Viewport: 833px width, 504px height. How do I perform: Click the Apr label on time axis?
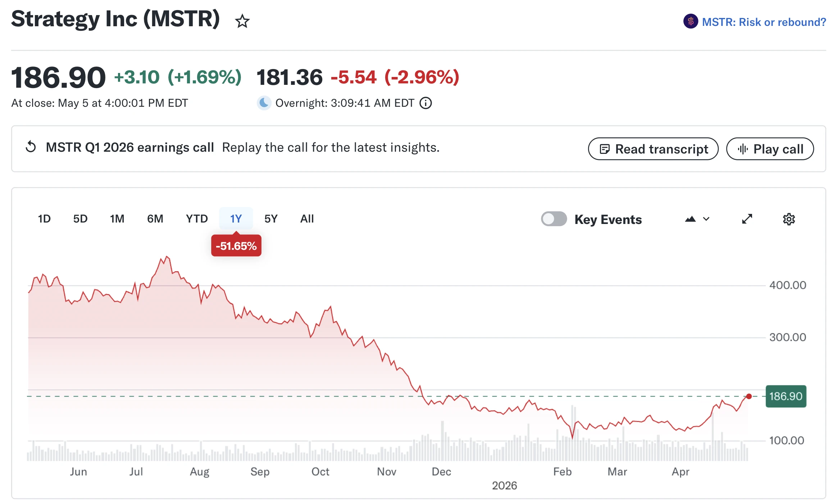pyautogui.click(x=680, y=472)
